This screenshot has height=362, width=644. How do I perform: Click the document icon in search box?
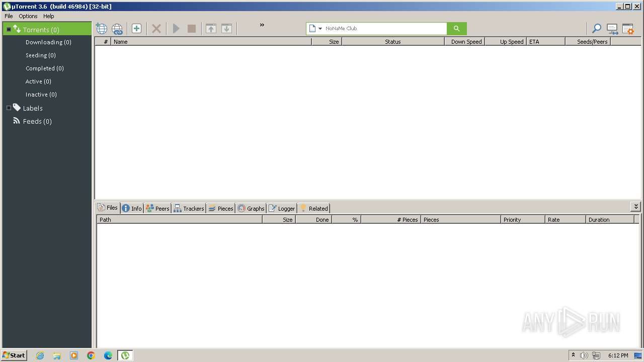tap(312, 29)
